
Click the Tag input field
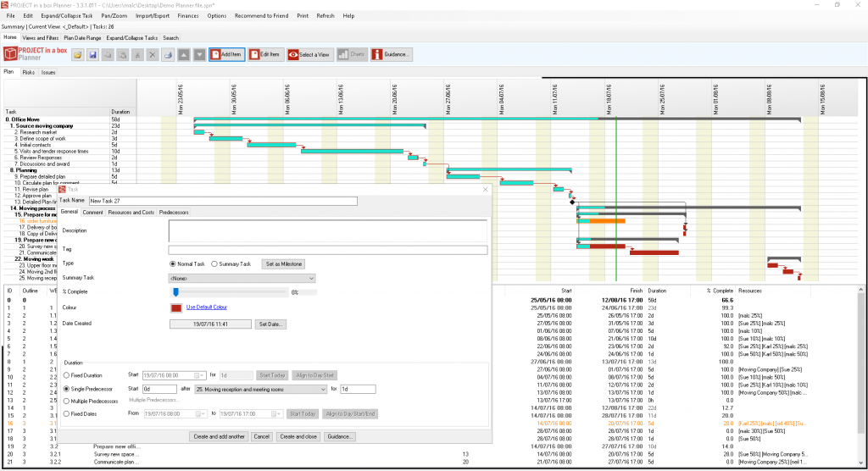(328, 250)
